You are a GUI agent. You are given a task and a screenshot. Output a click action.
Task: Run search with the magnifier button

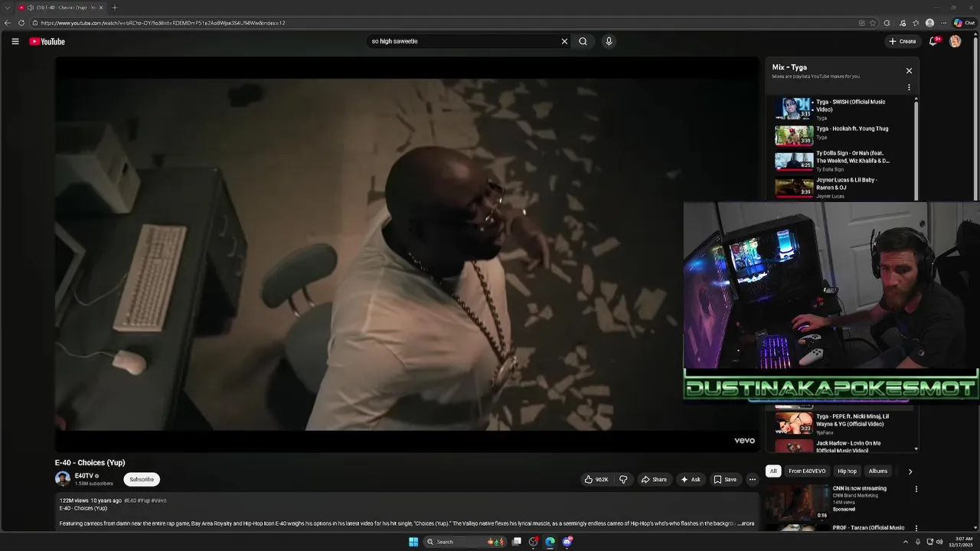pyautogui.click(x=583, y=41)
